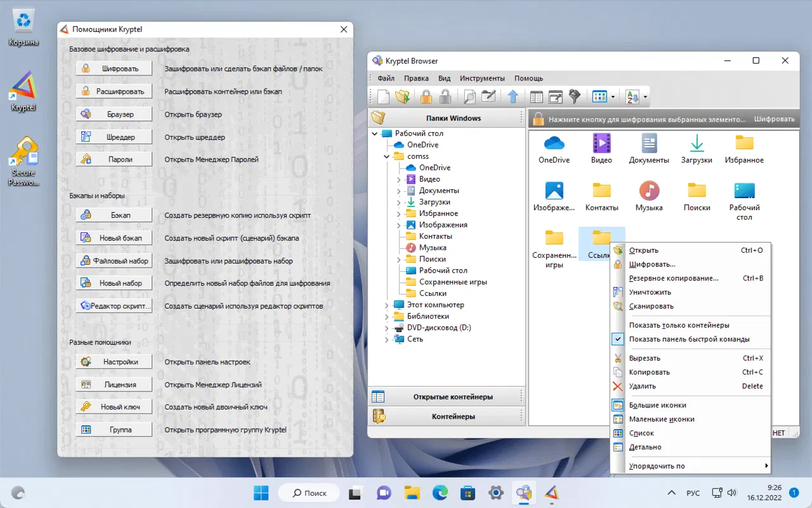Open the 'Инструменты' menu

482,78
